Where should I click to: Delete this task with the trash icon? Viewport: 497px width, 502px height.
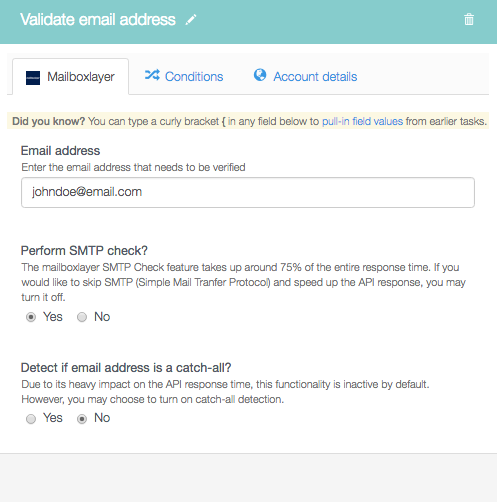pyautogui.click(x=469, y=19)
